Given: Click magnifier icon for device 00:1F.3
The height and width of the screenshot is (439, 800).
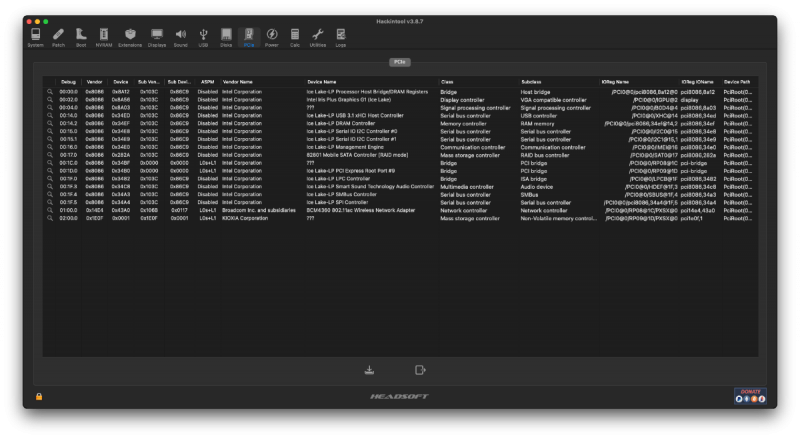Looking at the screenshot, I should 50,186.
